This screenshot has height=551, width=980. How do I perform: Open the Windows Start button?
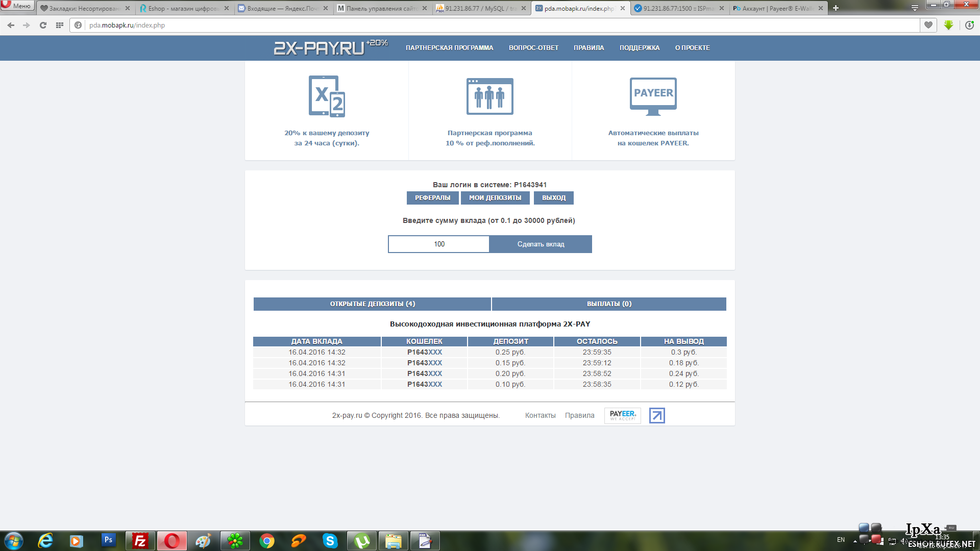point(14,541)
